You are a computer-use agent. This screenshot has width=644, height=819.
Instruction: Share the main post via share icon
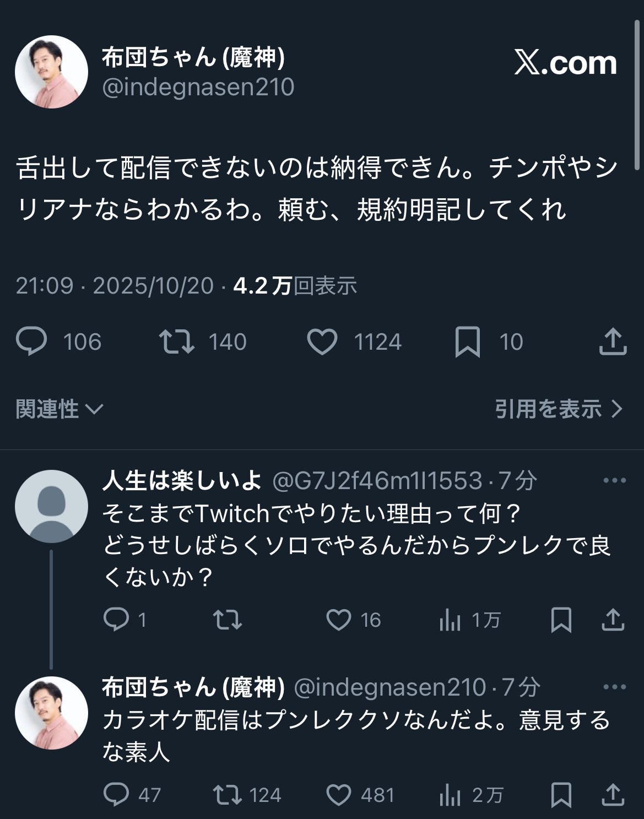tap(613, 341)
